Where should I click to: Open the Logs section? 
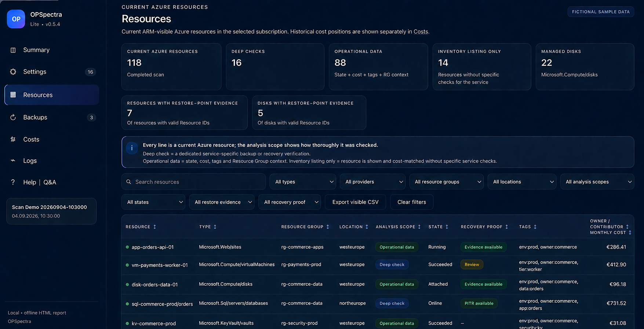coord(52,160)
